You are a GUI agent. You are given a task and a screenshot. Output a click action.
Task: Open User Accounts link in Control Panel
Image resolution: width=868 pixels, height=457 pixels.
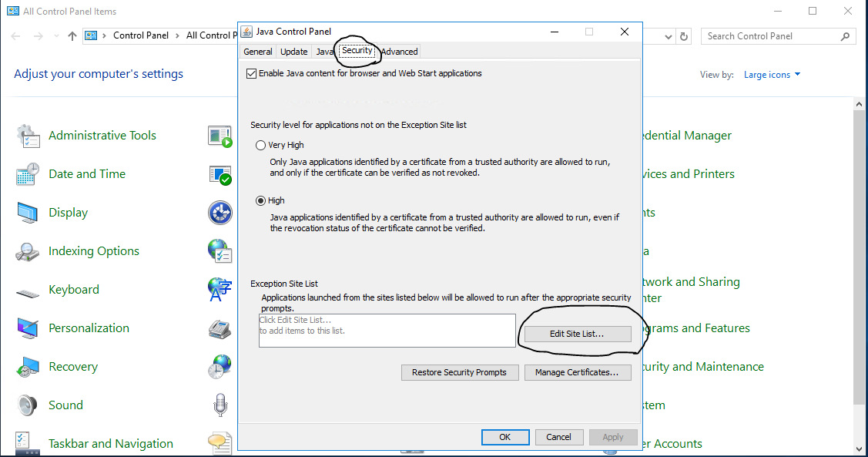pos(672,444)
